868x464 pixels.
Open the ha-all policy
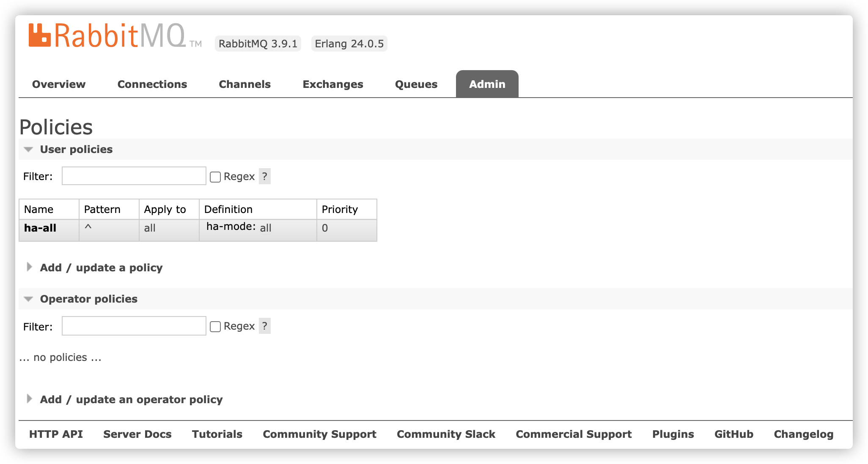40,228
